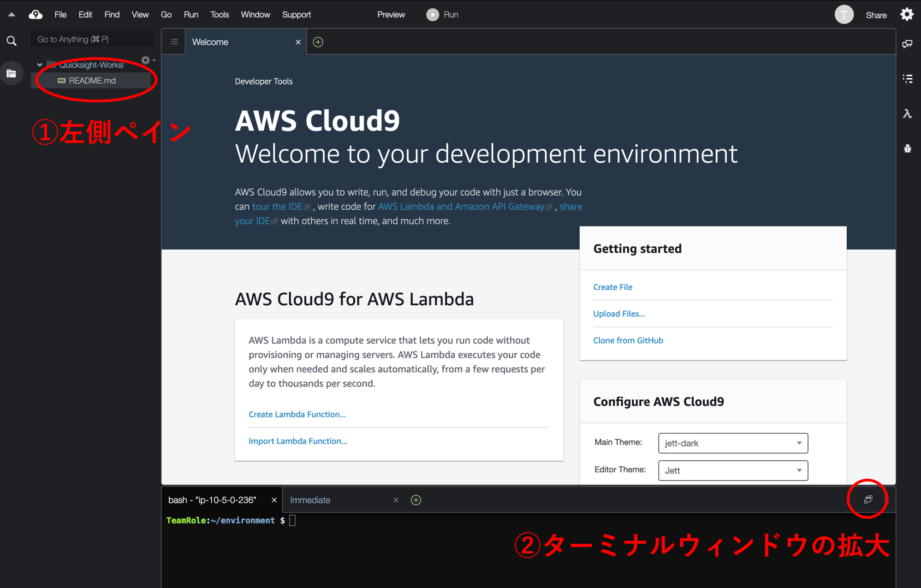
Task: Open the Window menu
Action: coord(256,15)
